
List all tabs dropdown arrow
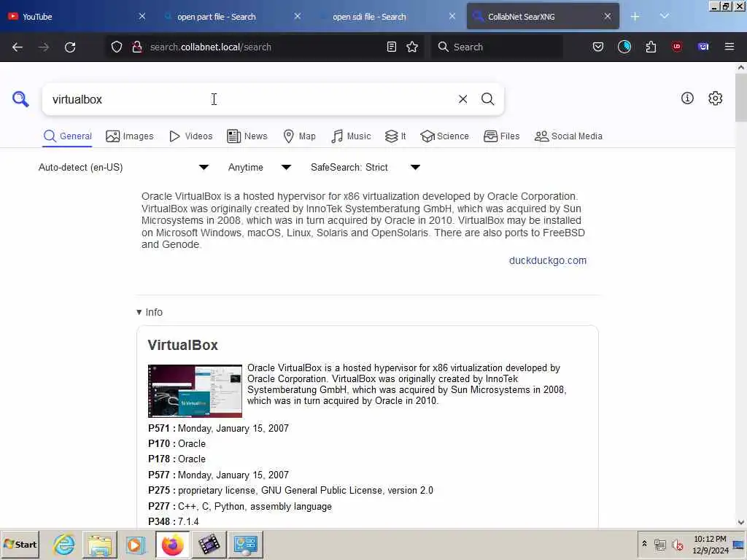click(x=664, y=17)
